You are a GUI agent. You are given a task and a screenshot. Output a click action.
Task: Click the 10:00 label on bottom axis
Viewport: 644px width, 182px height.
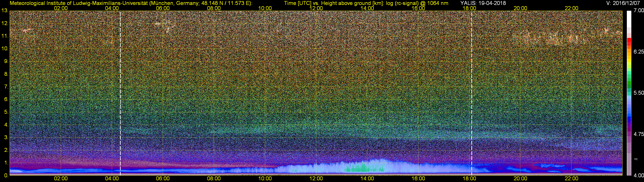click(265, 179)
